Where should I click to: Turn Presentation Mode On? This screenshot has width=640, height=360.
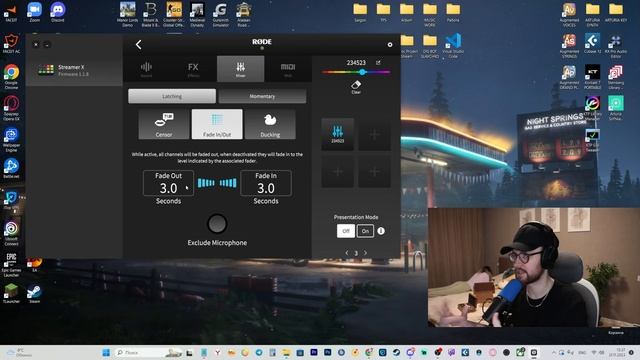click(365, 231)
